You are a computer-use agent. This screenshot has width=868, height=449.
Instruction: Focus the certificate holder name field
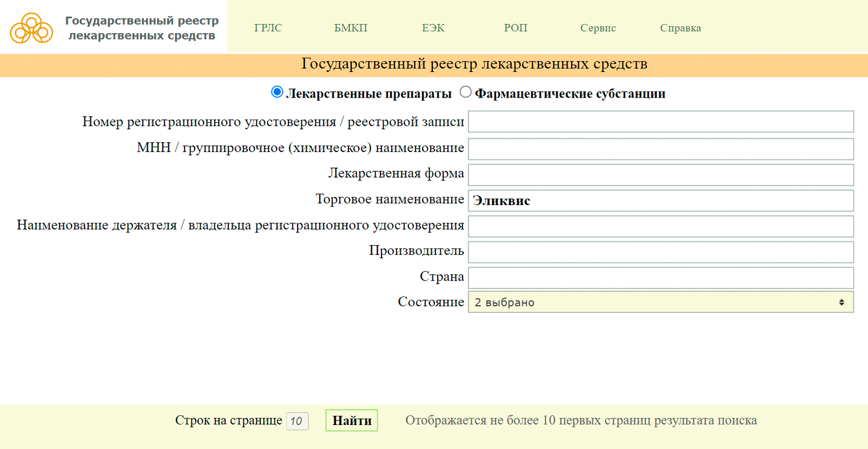pos(661,226)
